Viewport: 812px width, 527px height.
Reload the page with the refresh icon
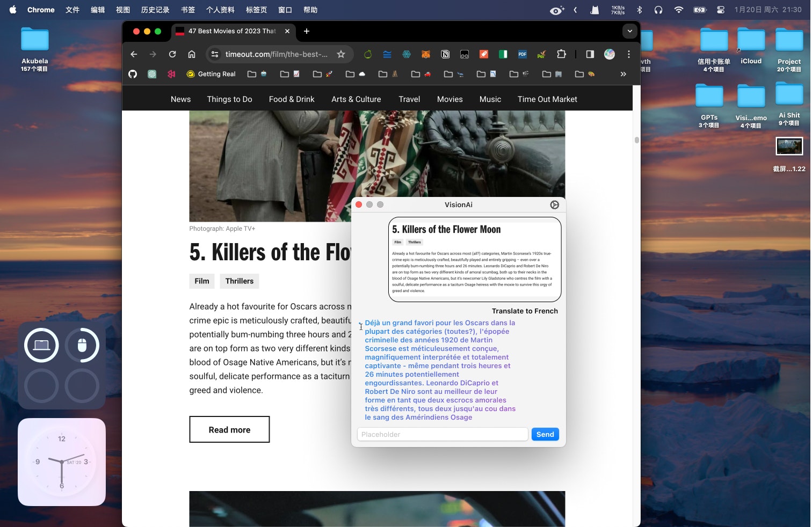172,54
